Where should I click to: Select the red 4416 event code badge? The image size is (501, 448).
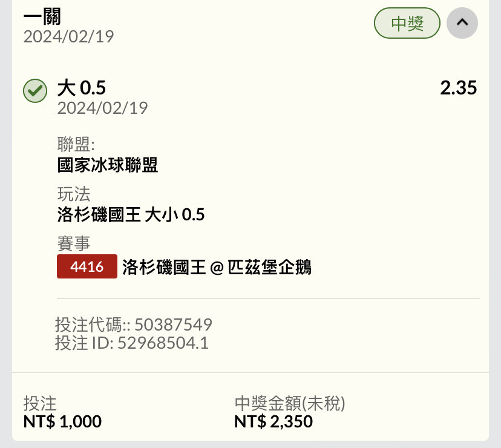[x=87, y=266]
